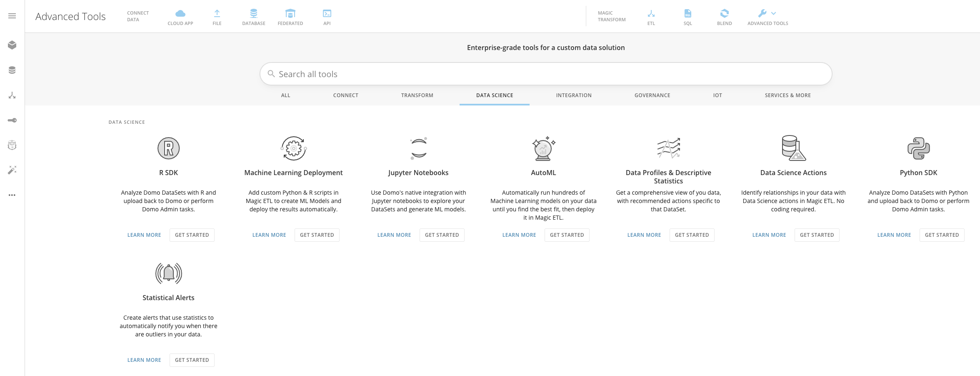
Task: Click the AutoML title text
Action: tap(544, 173)
